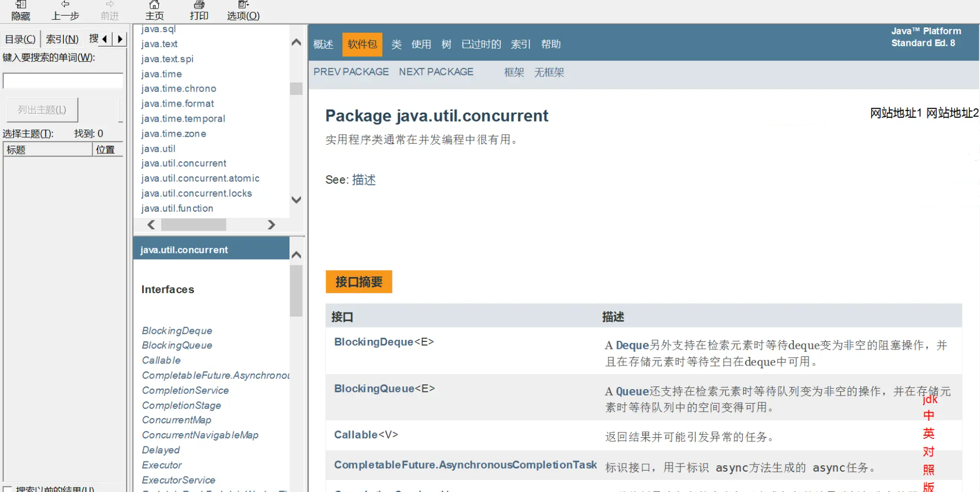Viewport: 980px width, 492px height.
Task: Switch to 框架 (Frames) view
Action: coord(514,72)
